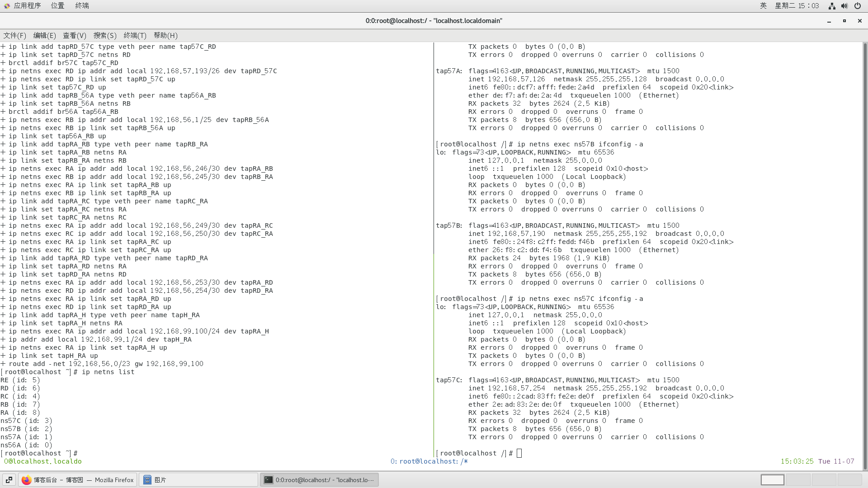Click the left pane bottom shell prompt

pyautogui.click(x=39, y=453)
